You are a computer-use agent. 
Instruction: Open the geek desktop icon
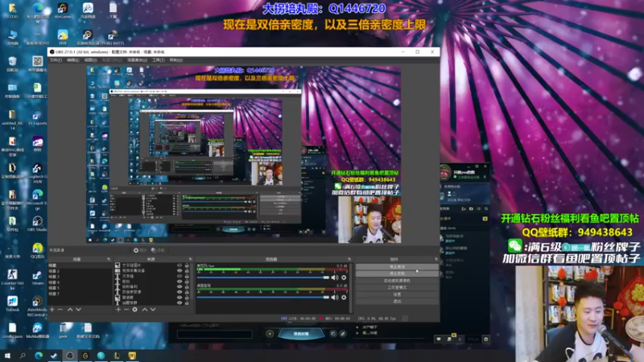(x=63, y=331)
